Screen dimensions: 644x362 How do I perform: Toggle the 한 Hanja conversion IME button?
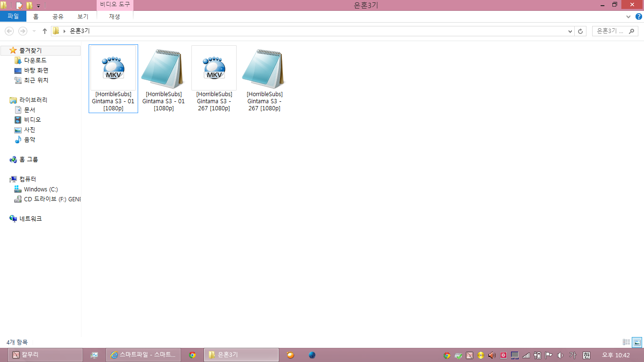point(586,355)
